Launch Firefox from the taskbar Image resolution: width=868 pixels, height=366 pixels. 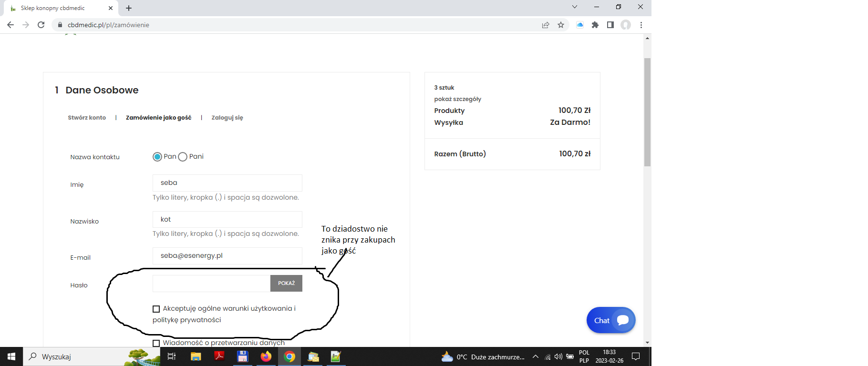266,356
